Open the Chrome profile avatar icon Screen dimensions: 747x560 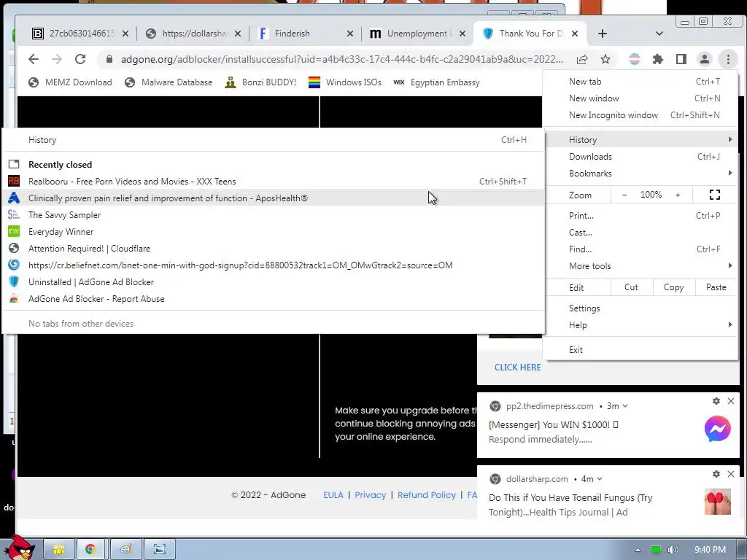point(705,60)
